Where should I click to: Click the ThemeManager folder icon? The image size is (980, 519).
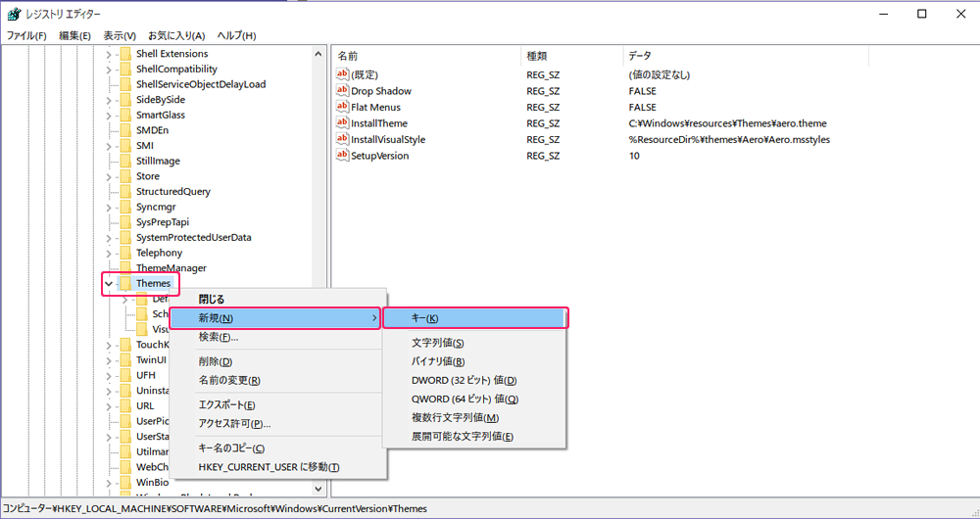point(125,268)
